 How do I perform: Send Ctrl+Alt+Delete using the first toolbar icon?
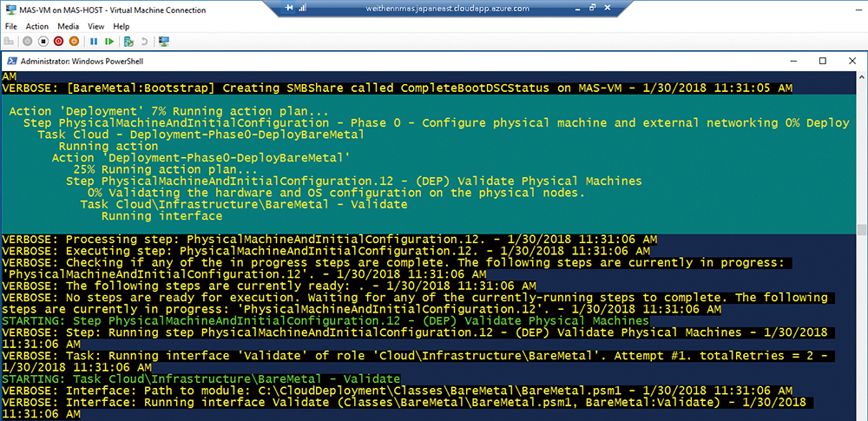(9, 41)
